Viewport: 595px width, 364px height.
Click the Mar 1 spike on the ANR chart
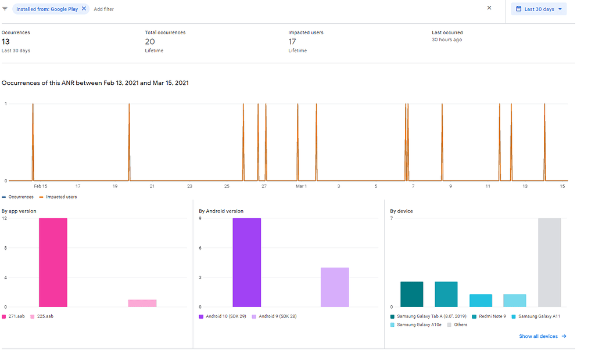(x=298, y=142)
